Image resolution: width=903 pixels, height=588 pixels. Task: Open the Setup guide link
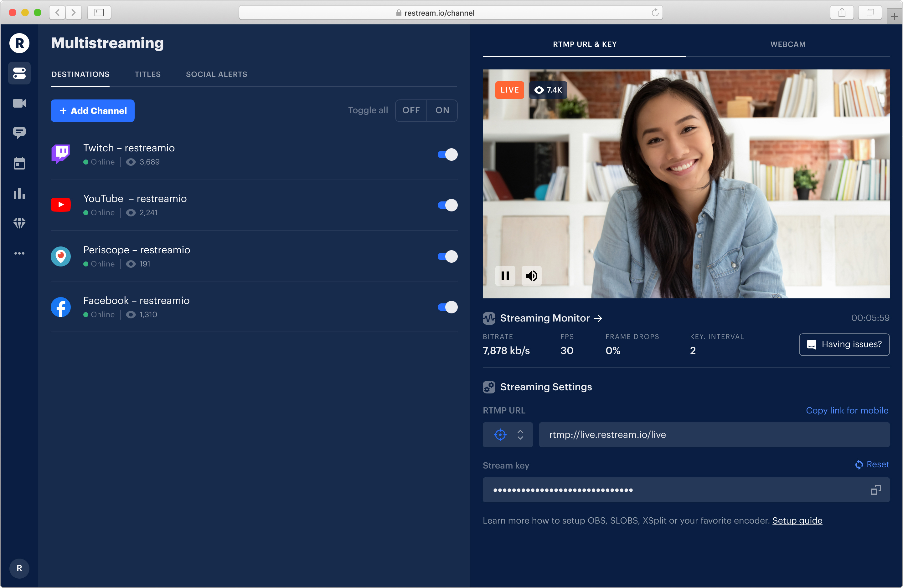point(797,520)
